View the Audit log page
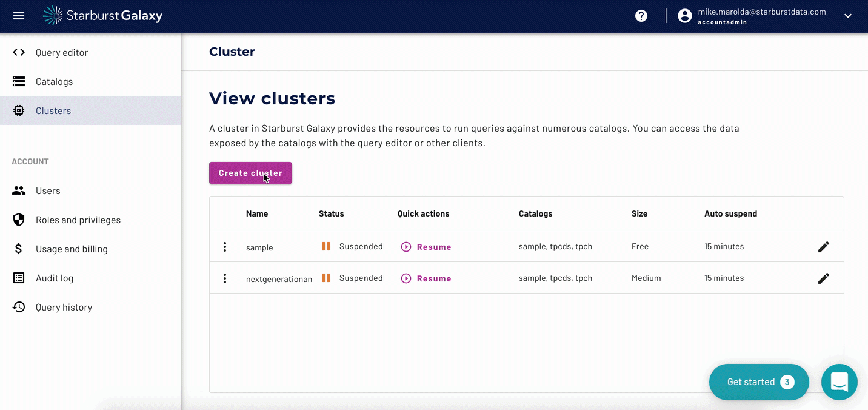The height and width of the screenshot is (410, 868). click(x=90, y=278)
